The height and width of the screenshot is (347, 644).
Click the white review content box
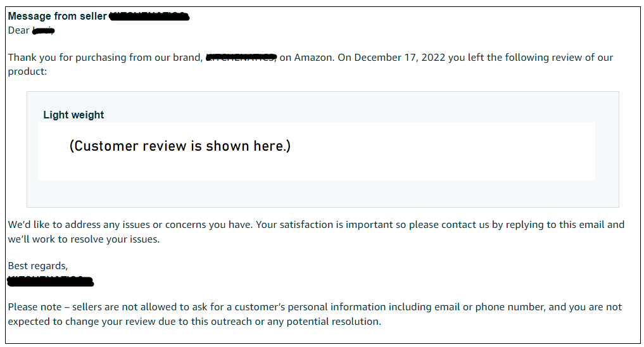pos(316,151)
